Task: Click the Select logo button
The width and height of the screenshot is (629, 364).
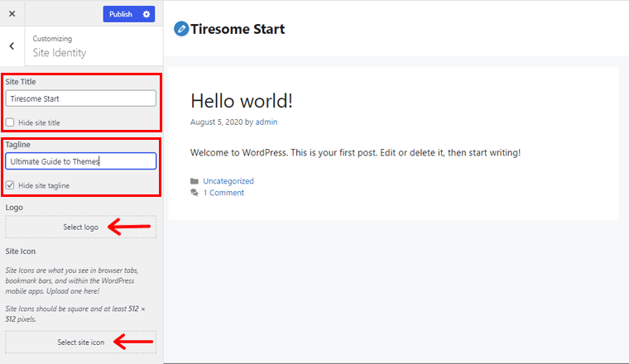Action: click(80, 227)
